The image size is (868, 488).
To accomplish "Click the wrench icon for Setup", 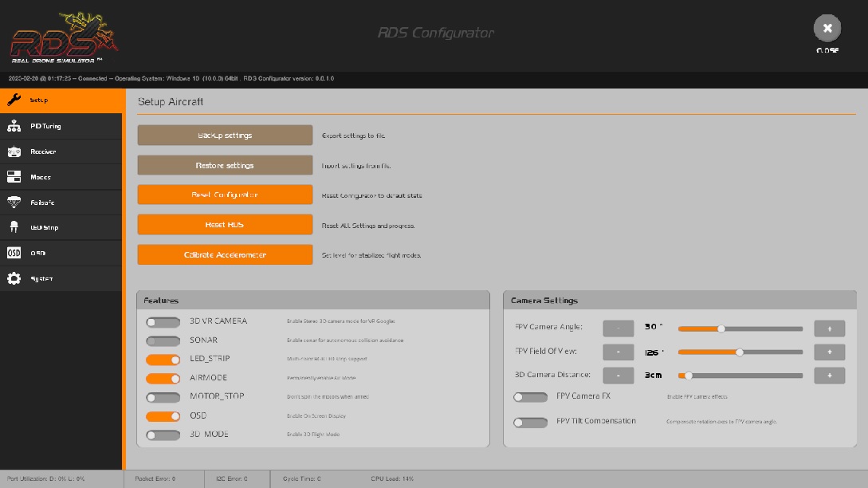I will [14, 100].
